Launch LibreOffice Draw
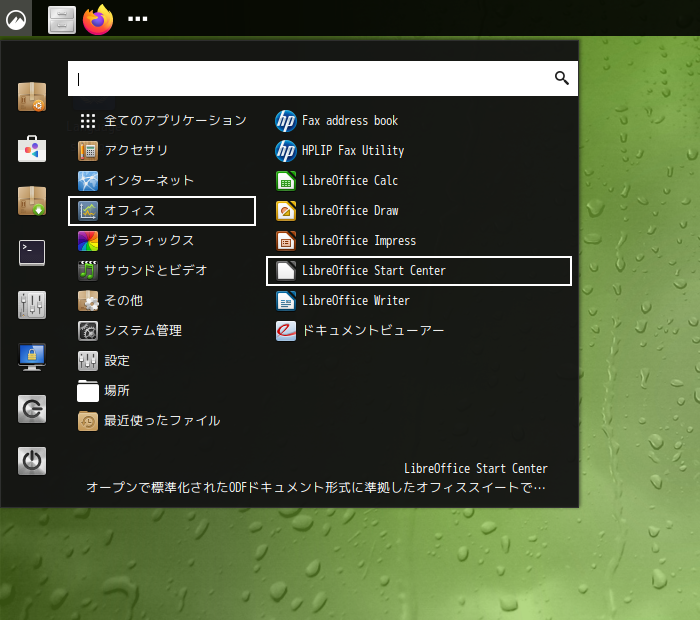700x620 pixels. tap(419, 211)
